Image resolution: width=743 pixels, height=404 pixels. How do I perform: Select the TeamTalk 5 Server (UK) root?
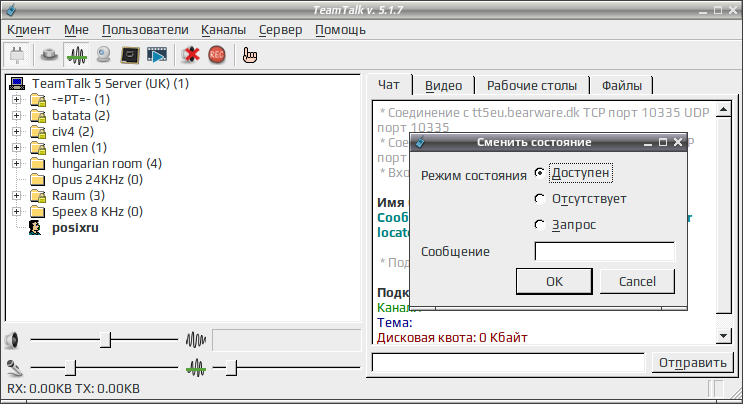[x=110, y=84]
